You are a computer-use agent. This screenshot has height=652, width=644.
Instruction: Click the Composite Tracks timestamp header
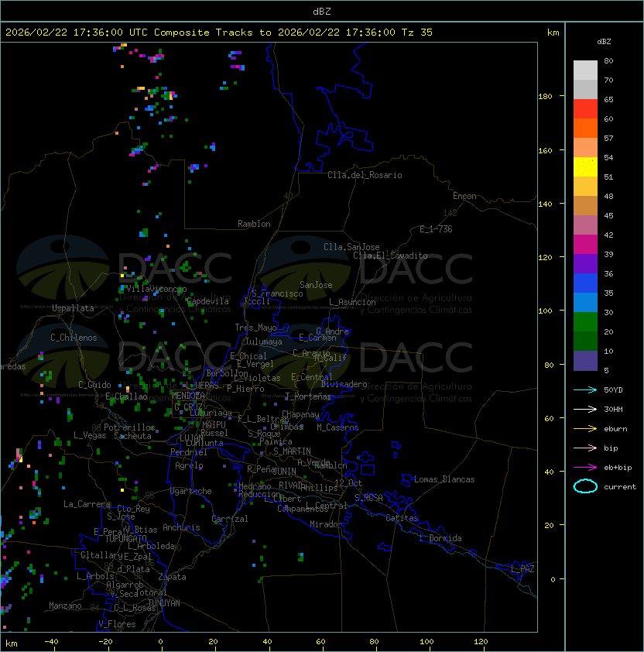tap(219, 33)
